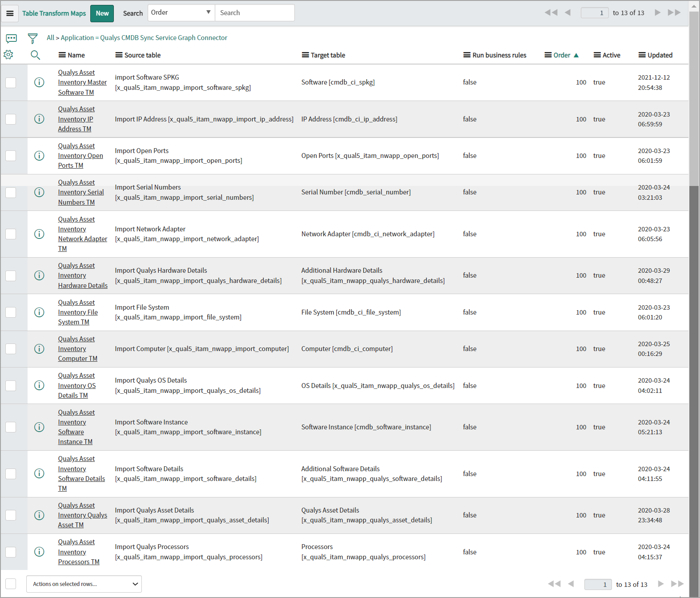Open Name column options menu

[x=62, y=55]
